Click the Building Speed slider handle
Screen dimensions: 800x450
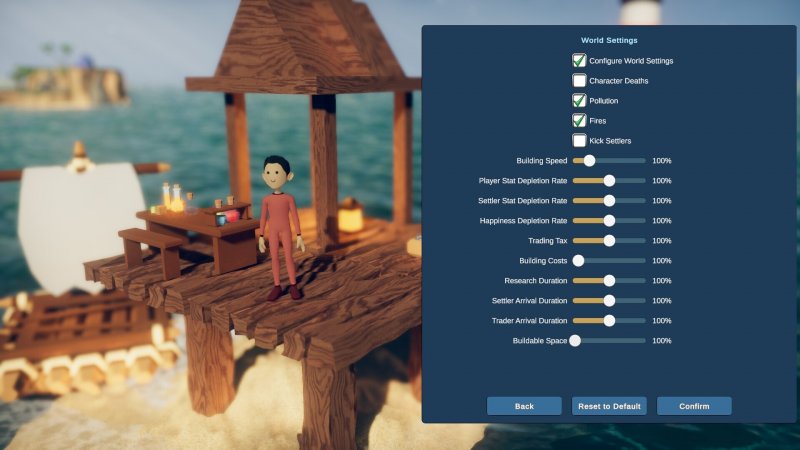589,161
